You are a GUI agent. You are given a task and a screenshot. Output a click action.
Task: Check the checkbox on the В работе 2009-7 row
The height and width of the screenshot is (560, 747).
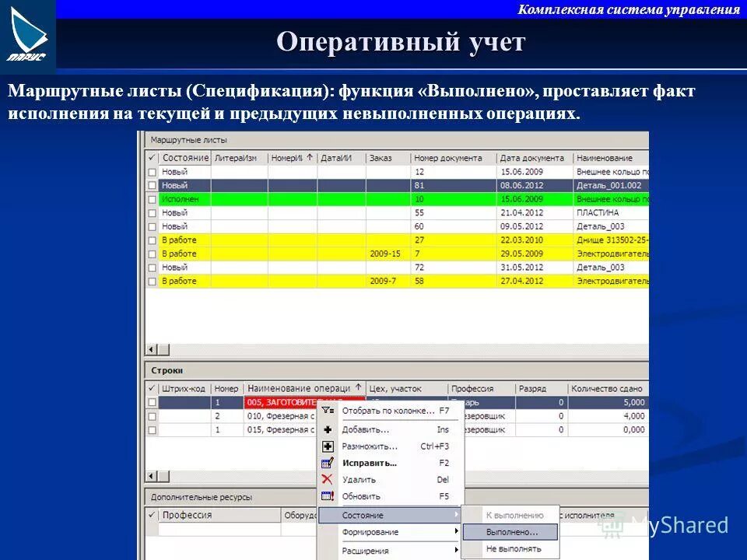tap(149, 278)
